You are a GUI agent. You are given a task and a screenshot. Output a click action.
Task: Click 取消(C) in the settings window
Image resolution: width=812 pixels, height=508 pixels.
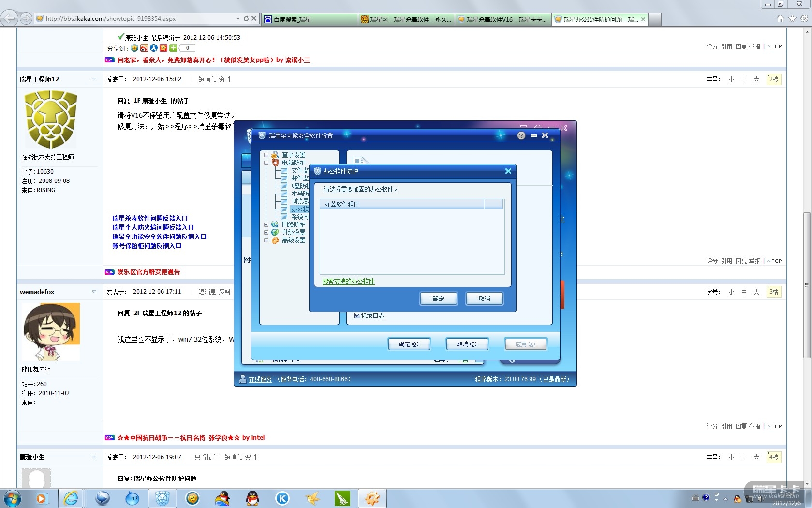(x=467, y=344)
